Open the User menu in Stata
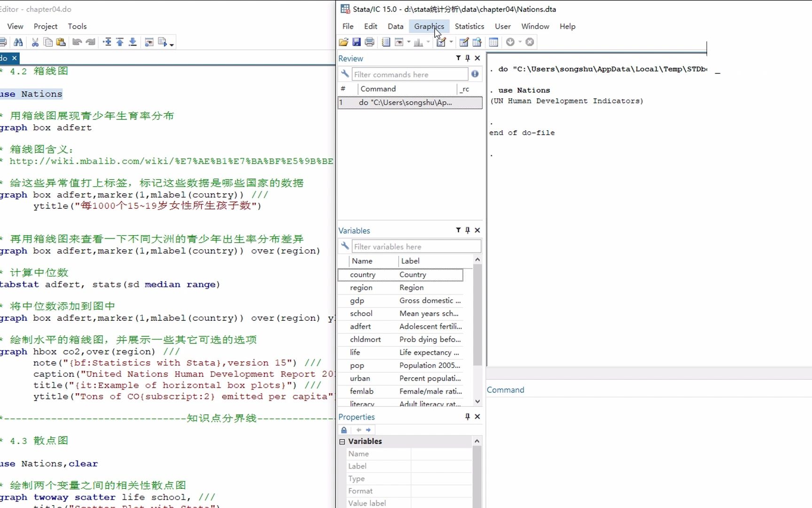This screenshot has height=508, width=812. 502,26
